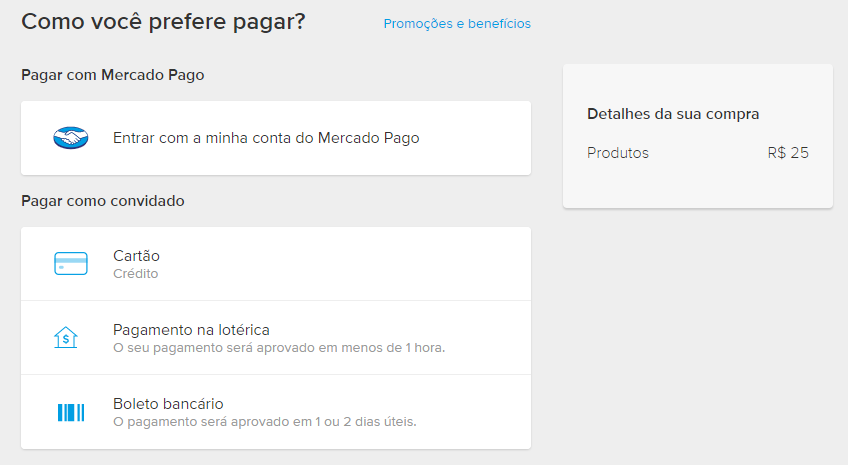
Task: Click the Crédito subtitle under Cartão
Action: pyautogui.click(x=135, y=274)
